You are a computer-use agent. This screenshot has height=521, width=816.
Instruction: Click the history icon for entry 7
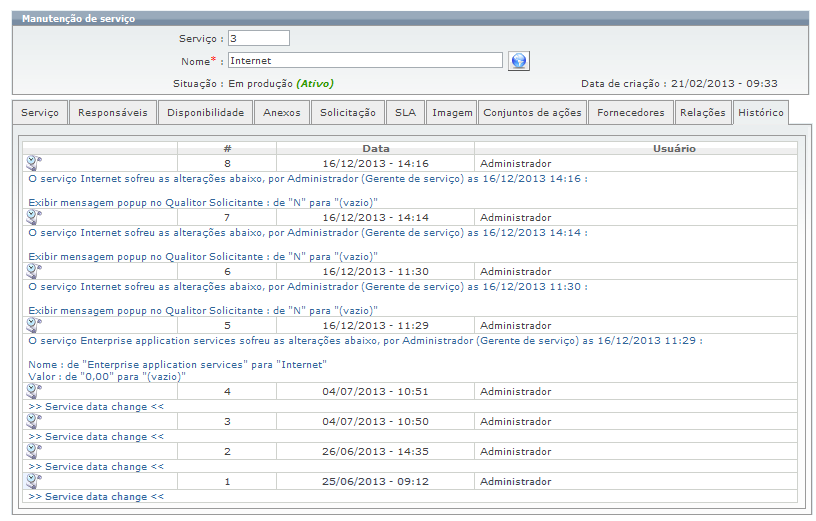pyautogui.click(x=33, y=217)
